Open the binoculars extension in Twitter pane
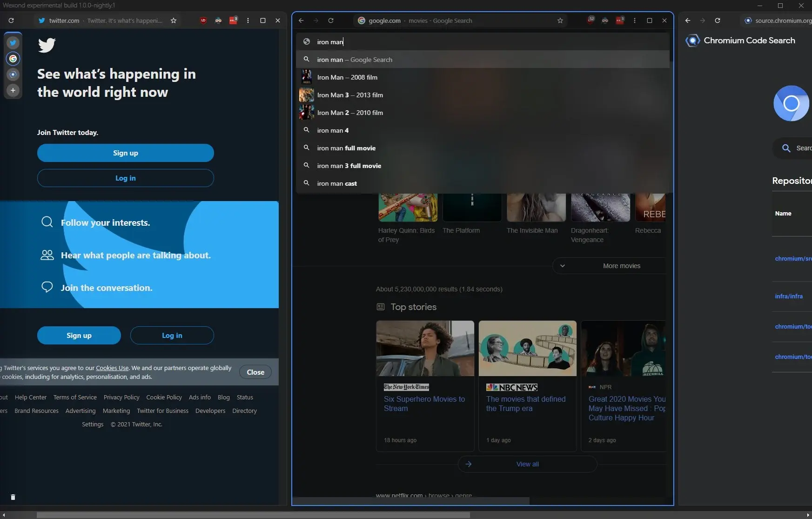The width and height of the screenshot is (812, 519). coord(218,20)
